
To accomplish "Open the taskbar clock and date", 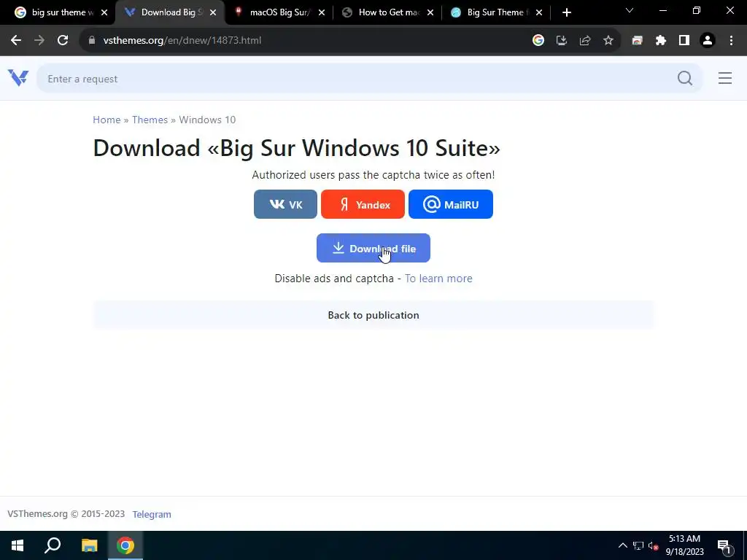I will tap(684, 545).
